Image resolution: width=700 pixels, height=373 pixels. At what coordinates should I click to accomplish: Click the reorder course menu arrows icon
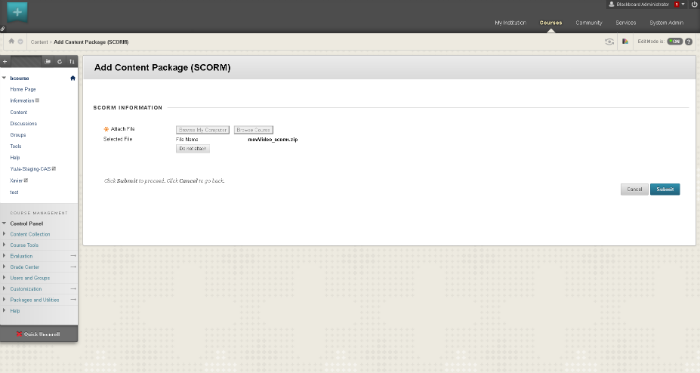tap(71, 62)
